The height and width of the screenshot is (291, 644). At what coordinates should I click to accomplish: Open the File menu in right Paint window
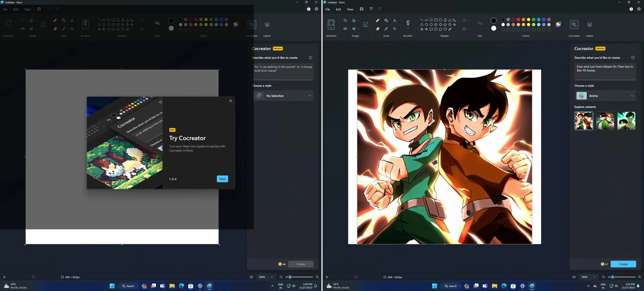pos(328,9)
